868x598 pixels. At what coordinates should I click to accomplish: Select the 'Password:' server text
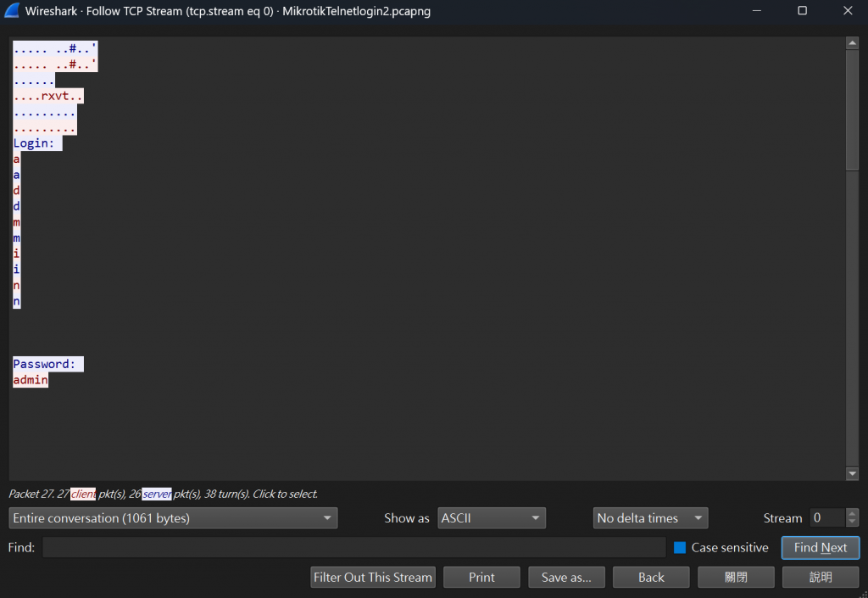point(44,364)
